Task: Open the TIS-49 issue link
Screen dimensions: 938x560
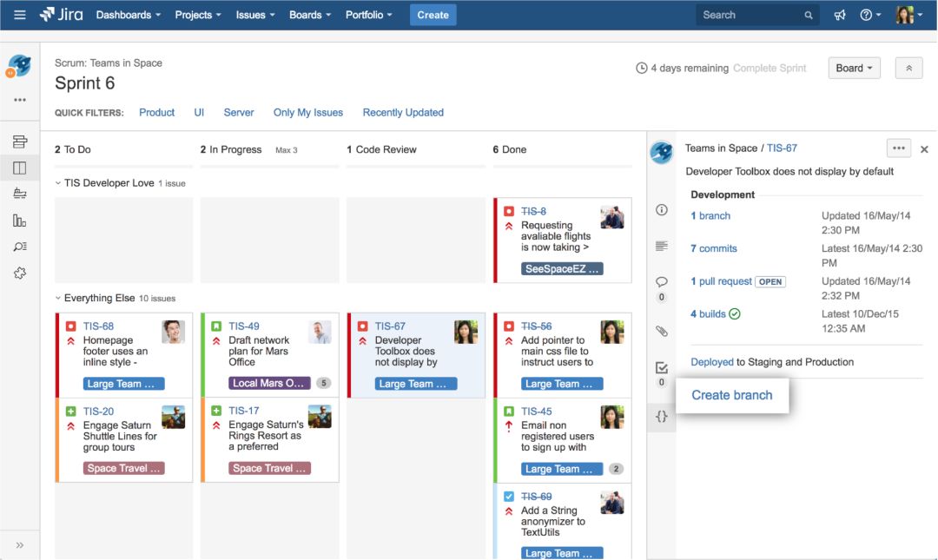Action: click(x=244, y=326)
